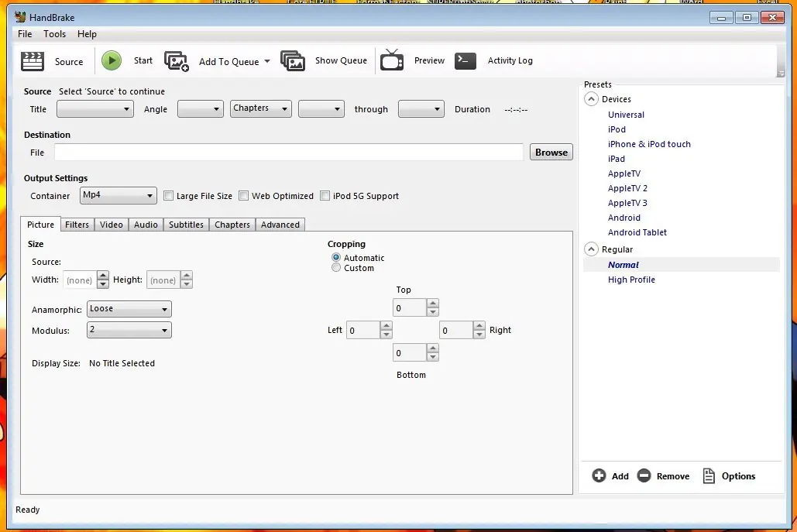This screenshot has width=797, height=532.
Task: Enable Web Optimized checkbox
Action: click(243, 196)
